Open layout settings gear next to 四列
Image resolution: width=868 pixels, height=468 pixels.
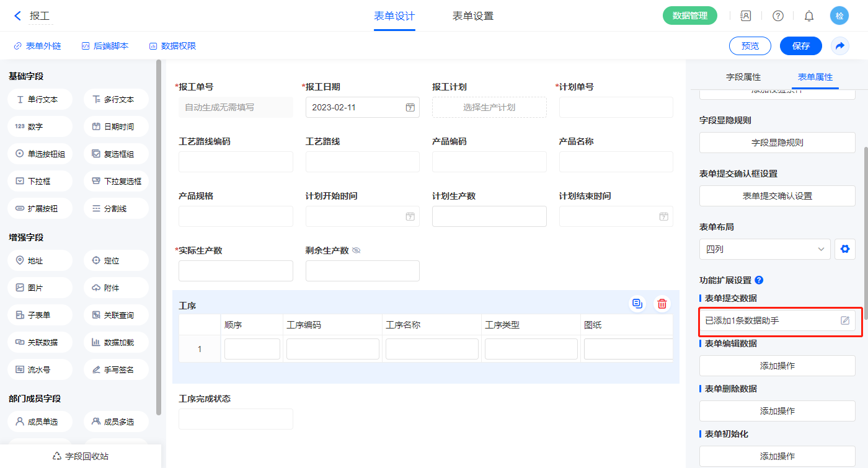pyautogui.click(x=844, y=249)
